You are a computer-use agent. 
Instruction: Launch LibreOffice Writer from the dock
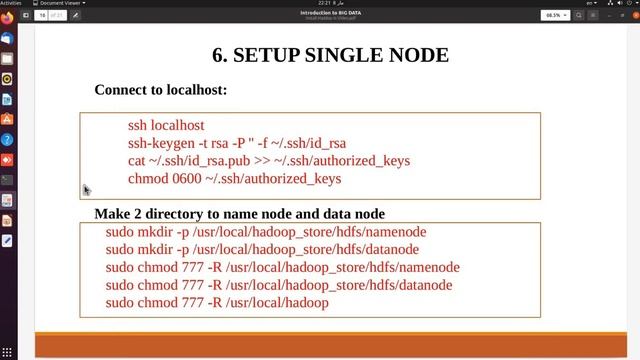pyautogui.click(x=7, y=99)
